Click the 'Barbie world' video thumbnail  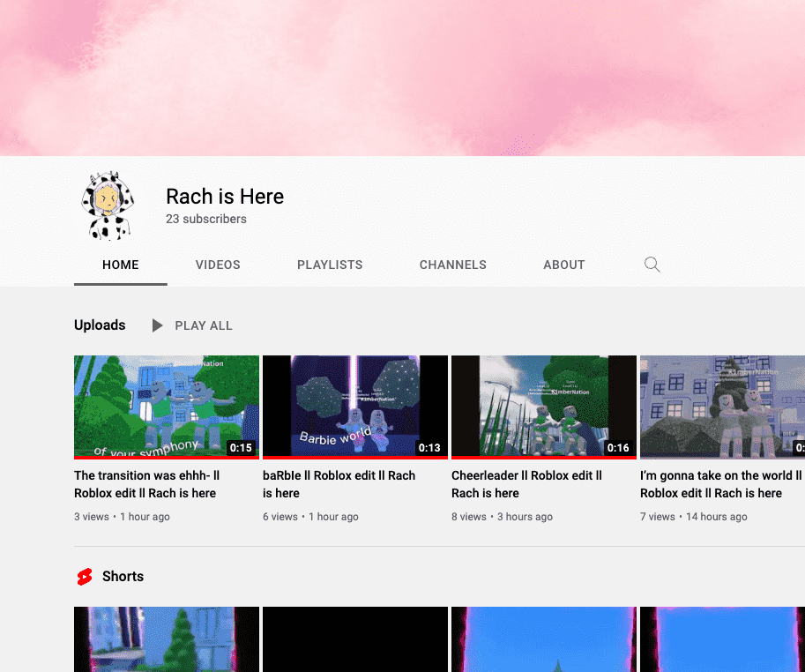point(355,406)
